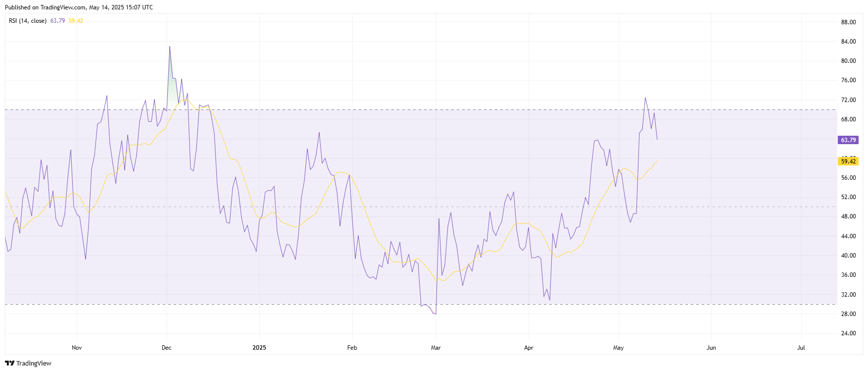The height and width of the screenshot is (372, 868).
Task: Select the purple 63.79 price-axis label
Action: coord(848,140)
